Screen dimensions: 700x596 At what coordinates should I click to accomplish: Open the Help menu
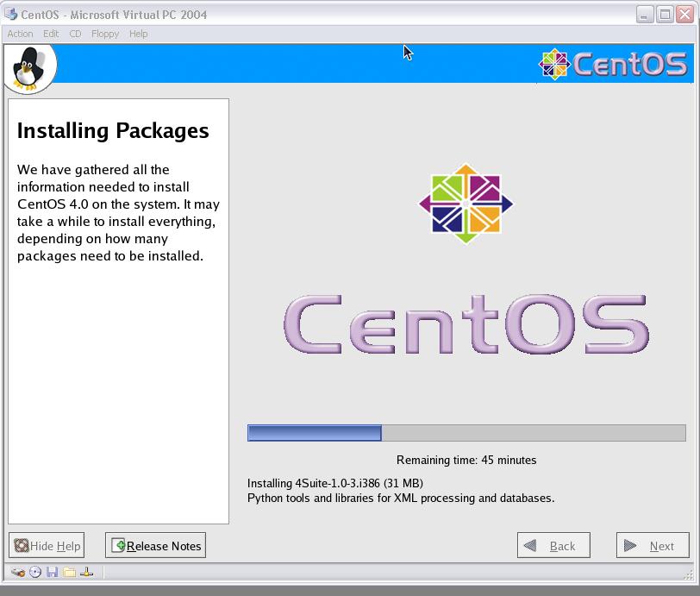(x=138, y=34)
